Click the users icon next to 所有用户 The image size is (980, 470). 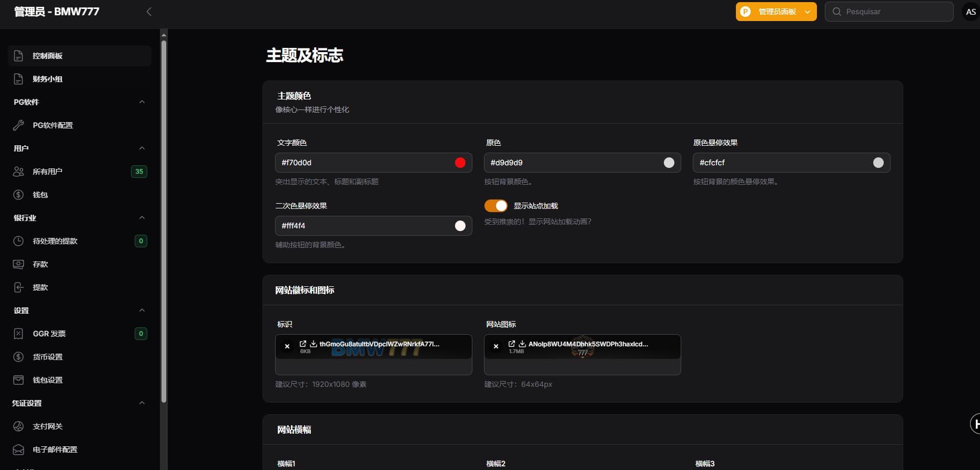tap(18, 172)
